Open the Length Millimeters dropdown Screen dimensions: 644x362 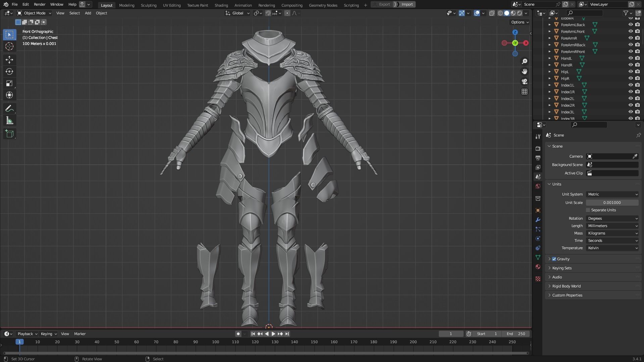tap(612, 226)
